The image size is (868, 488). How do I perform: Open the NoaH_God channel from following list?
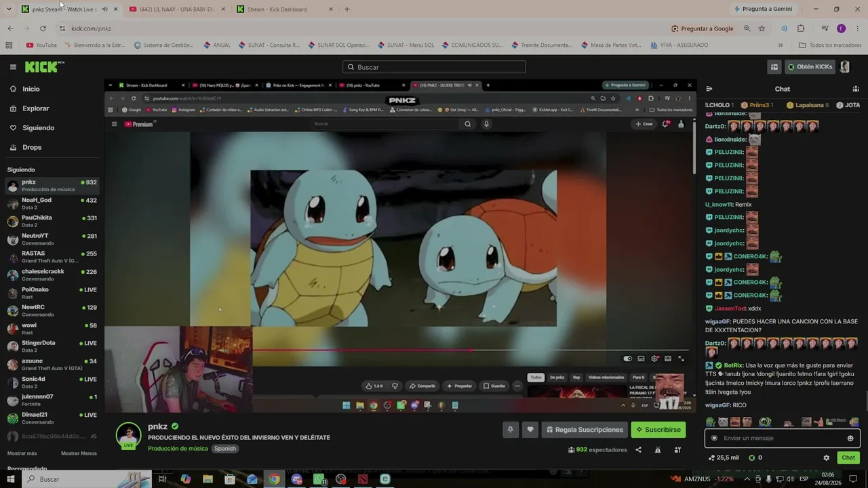pos(52,203)
